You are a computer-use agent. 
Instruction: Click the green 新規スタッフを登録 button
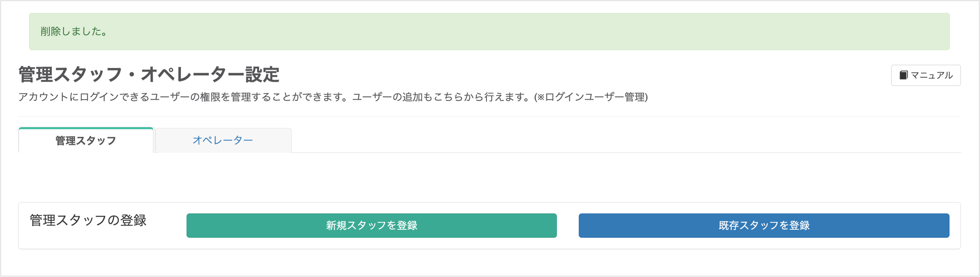pyautogui.click(x=371, y=225)
